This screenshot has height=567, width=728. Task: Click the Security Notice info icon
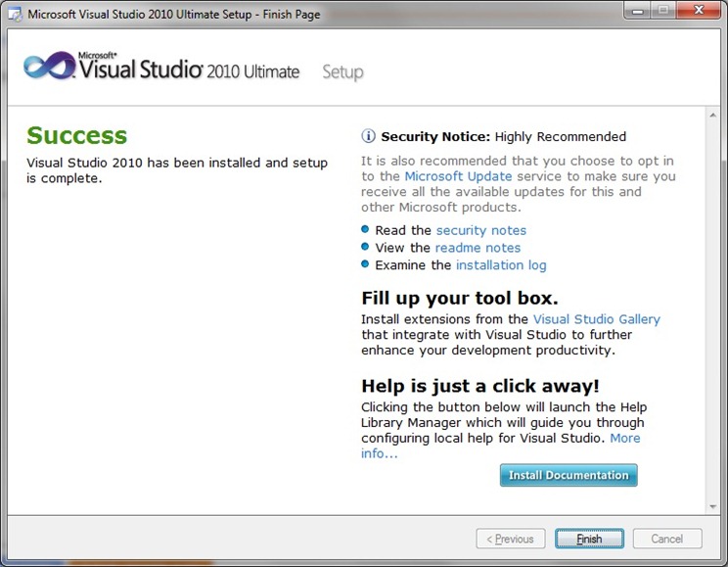pyautogui.click(x=368, y=136)
